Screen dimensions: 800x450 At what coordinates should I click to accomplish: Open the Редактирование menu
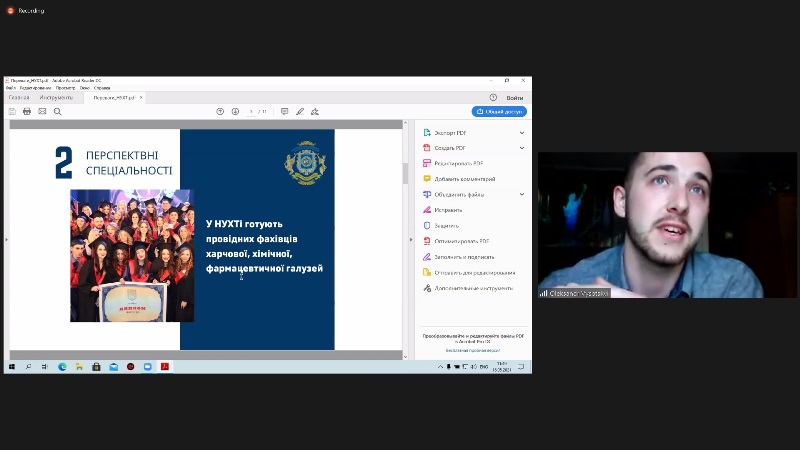[x=35, y=88]
